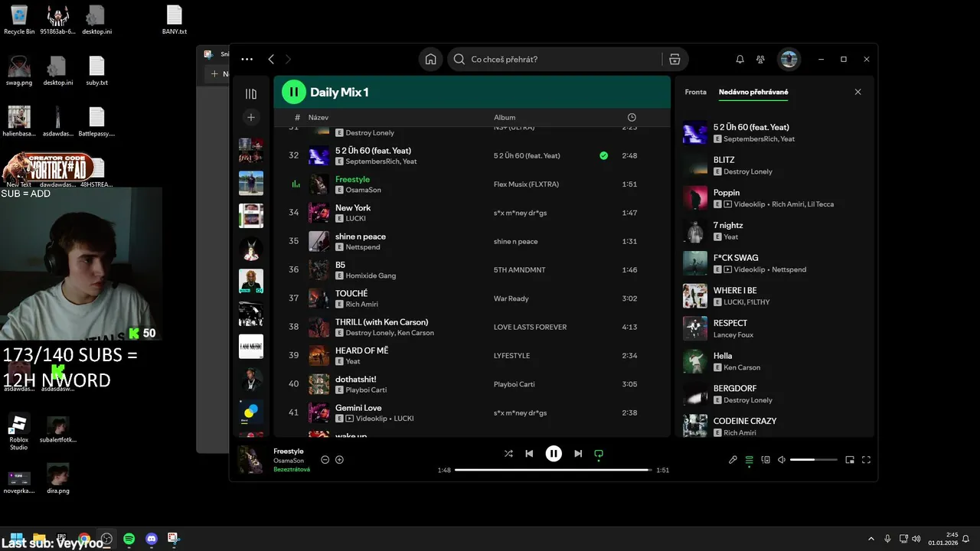Select the Nedávno přehrávané tab
The height and width of the screenshot is (551, 980).
coord(753,92)
